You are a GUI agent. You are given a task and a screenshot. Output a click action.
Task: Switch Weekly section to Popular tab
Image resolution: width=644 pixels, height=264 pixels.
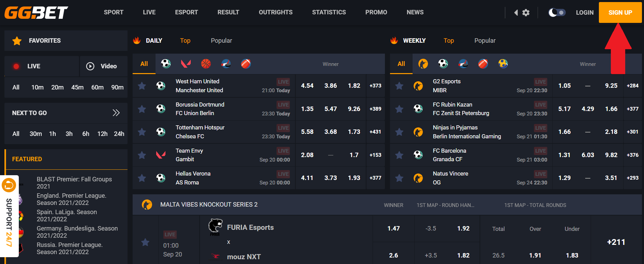coord(485,41)
